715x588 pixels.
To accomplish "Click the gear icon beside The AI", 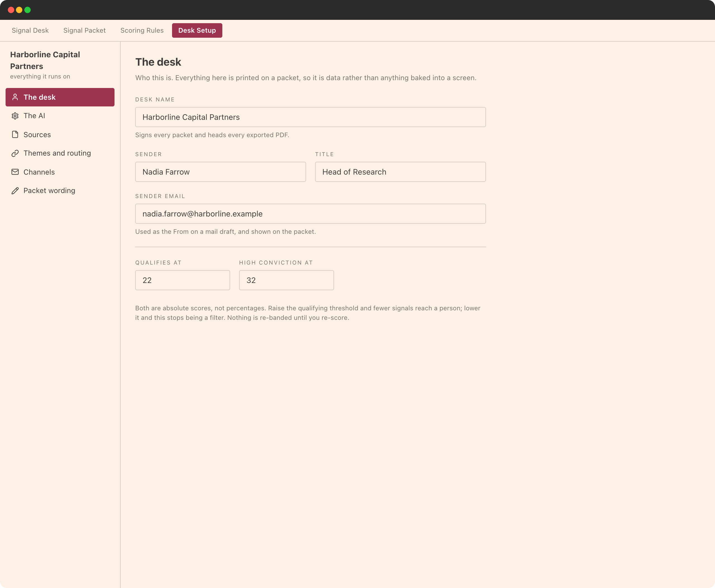I will pos(15,116).
